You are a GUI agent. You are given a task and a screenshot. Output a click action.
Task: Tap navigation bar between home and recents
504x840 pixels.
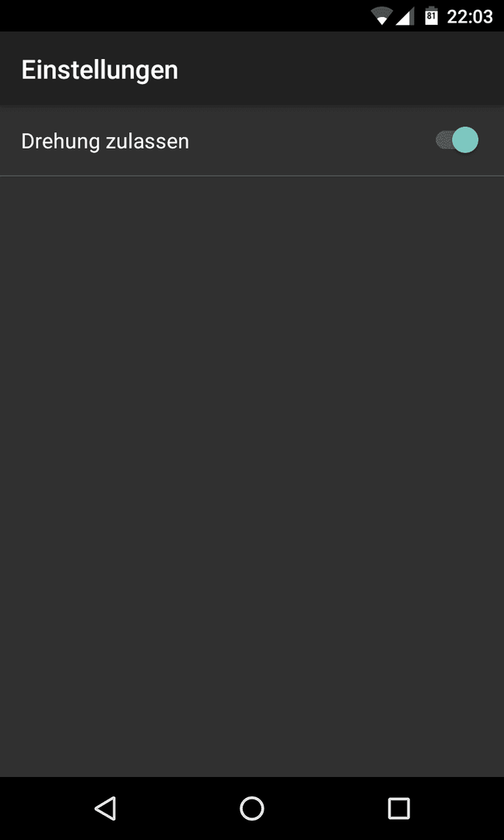pos(326,808)
